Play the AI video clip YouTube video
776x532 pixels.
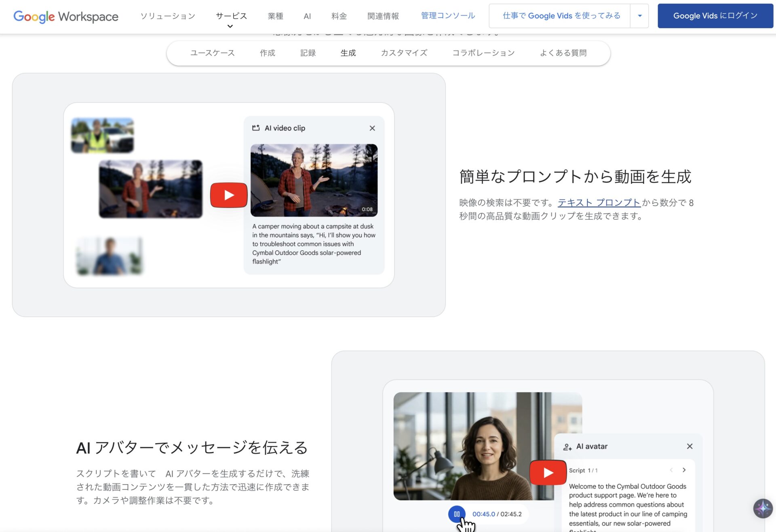(x=229, y=195)
